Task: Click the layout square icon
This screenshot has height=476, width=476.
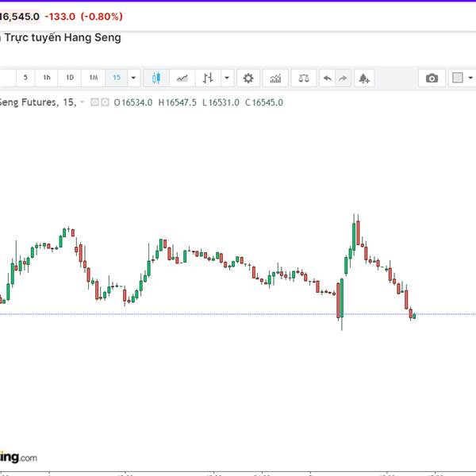Action: (458, 78)
